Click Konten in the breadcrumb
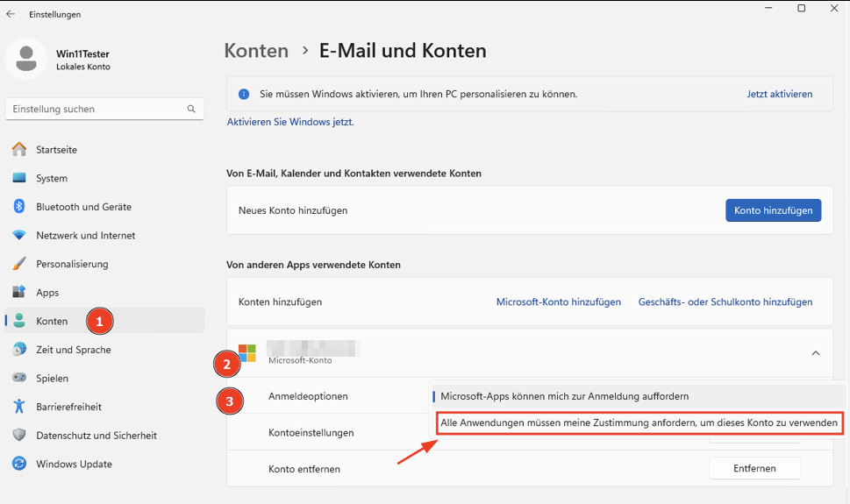Image resolution: width=850 pixels, height=504 pixels. click(x=256, y=51)
